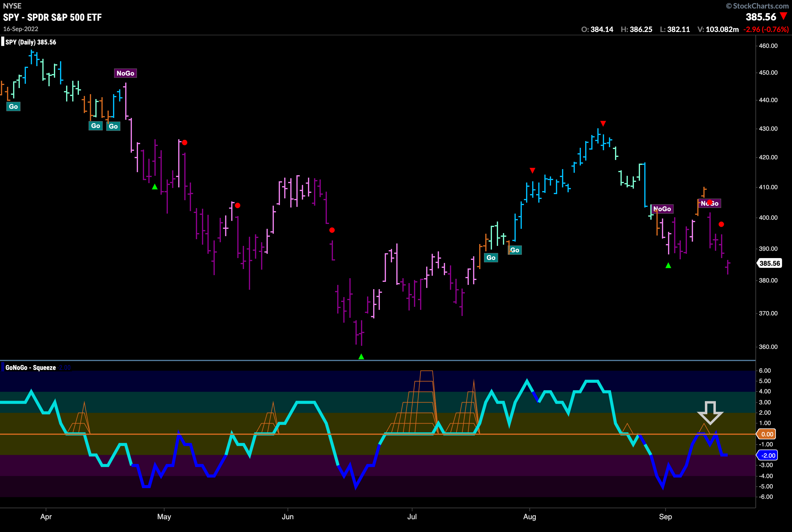The image size is (792, 532).
Task: Click the 460.00 price axis label
Action: 768,46
